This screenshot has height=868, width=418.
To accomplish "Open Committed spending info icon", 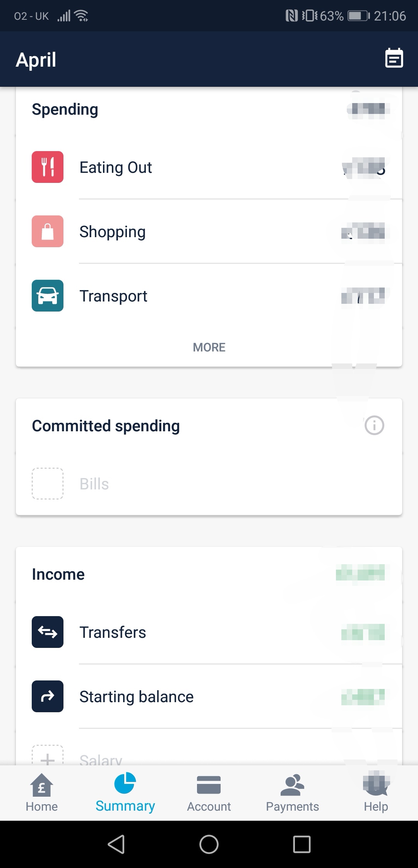I will [x=374, y=425].
